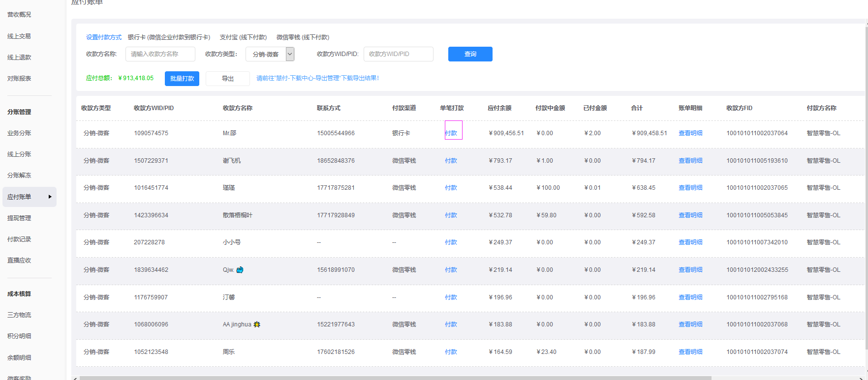Click the emoji icon next to Qjw.
This screenshot has width=868, height=380.
click(240, 270)
